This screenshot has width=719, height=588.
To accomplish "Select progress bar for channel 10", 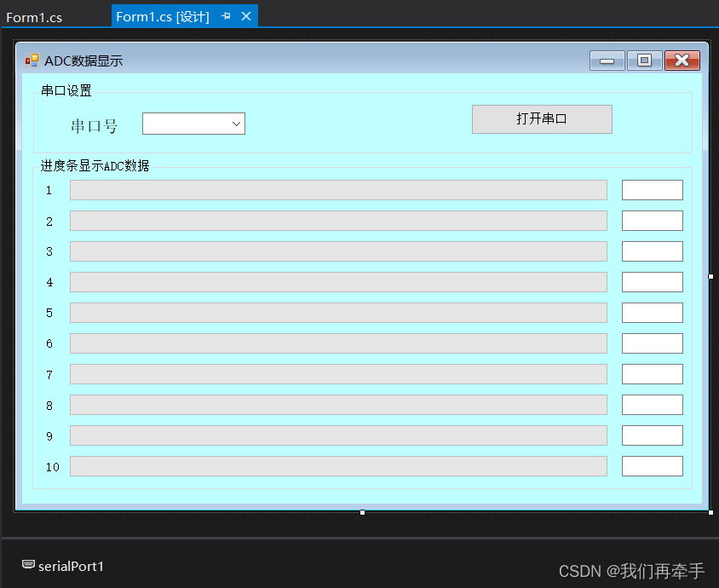I will tap(338, 466).
